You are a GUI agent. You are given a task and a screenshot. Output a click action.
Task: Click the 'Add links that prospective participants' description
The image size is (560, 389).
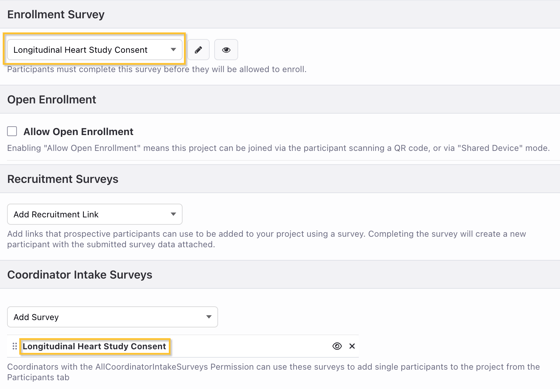pyautogui.click(x=266, y=239)
